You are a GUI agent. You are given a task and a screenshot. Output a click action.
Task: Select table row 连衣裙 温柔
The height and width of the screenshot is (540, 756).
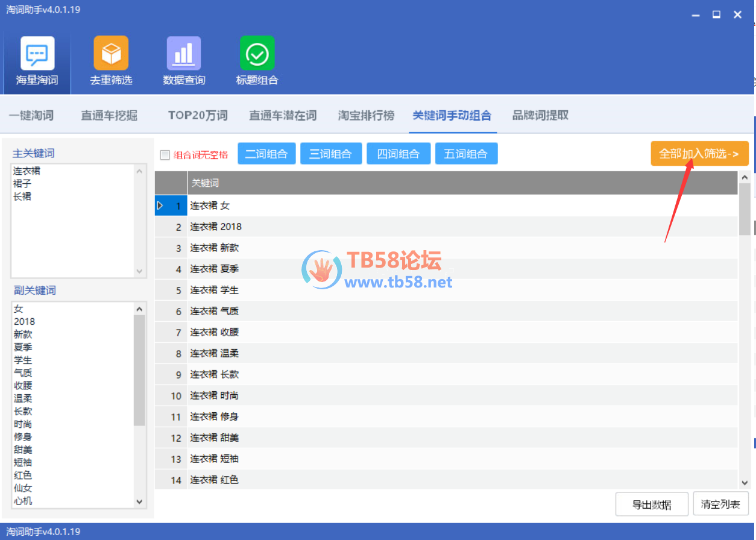coord(446,353)
